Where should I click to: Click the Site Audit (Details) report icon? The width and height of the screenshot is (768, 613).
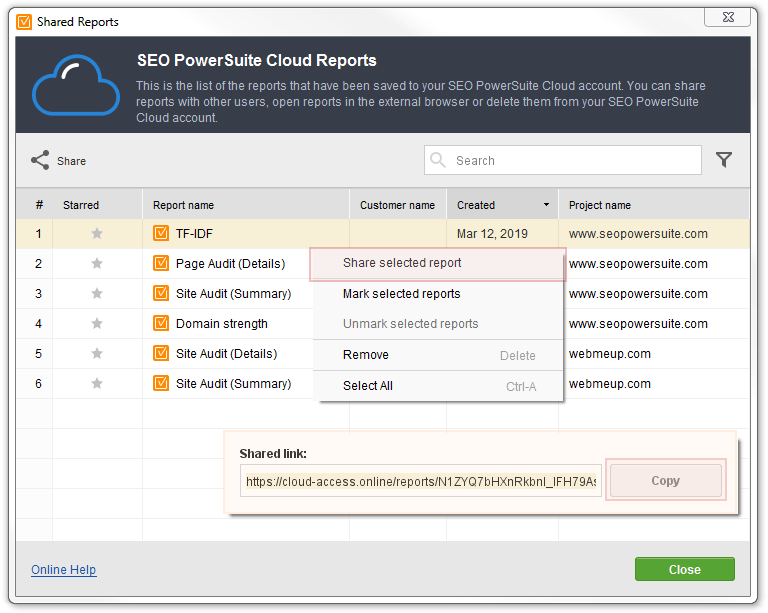point(161,353)
